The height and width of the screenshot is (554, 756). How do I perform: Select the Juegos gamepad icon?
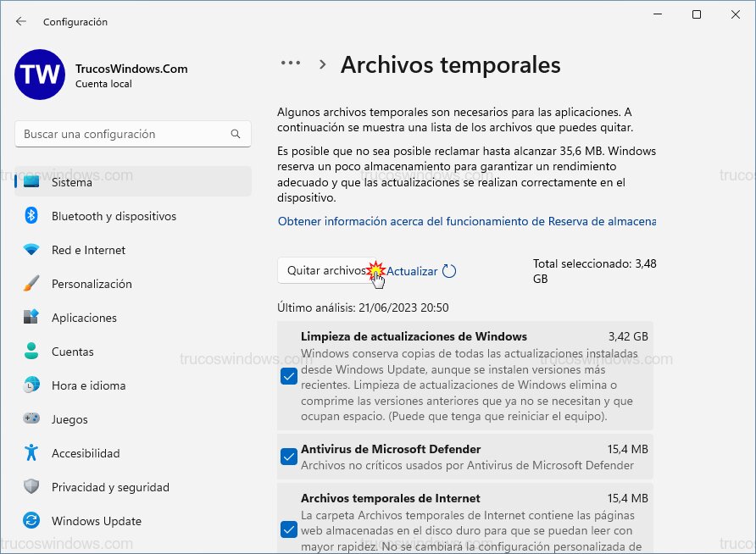[31, 419]
